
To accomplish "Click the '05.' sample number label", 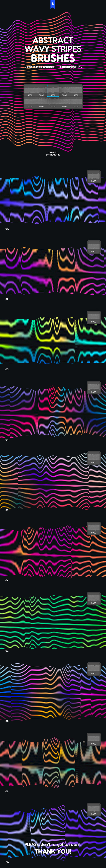I will [7, 510].
